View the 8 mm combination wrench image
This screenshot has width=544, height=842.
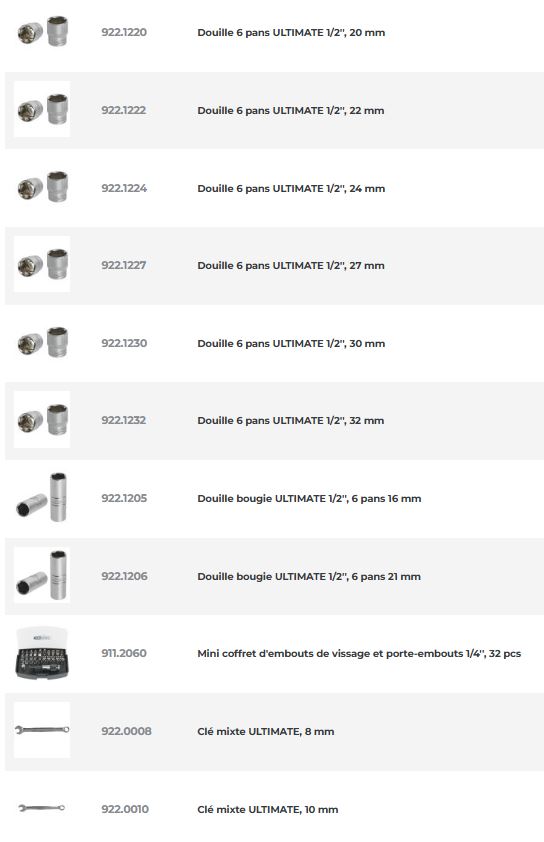tap(42, 730)
